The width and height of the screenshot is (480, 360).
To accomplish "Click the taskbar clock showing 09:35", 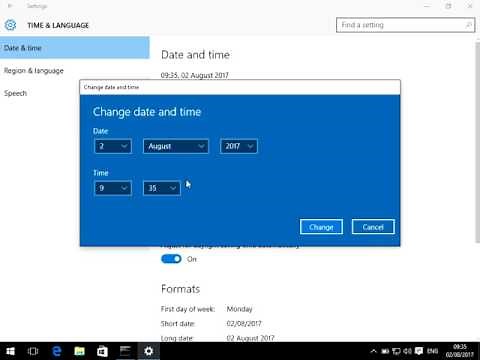I will coord(460,351).
